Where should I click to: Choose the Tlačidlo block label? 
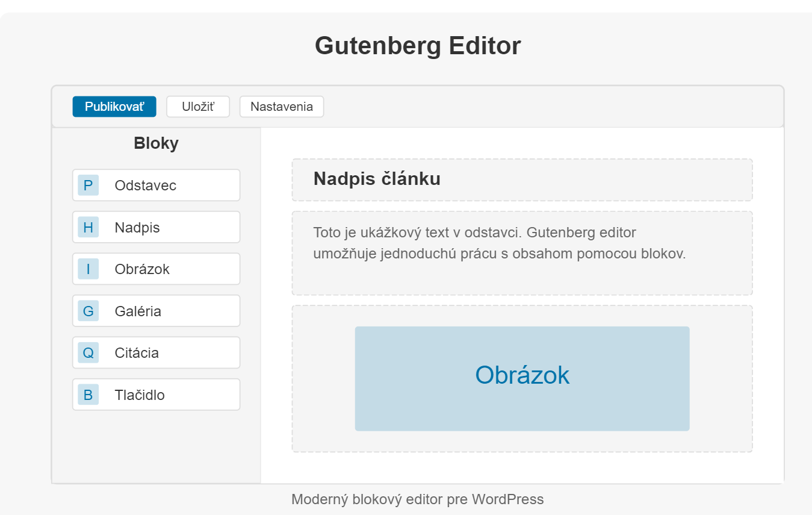tap(140, 395)
